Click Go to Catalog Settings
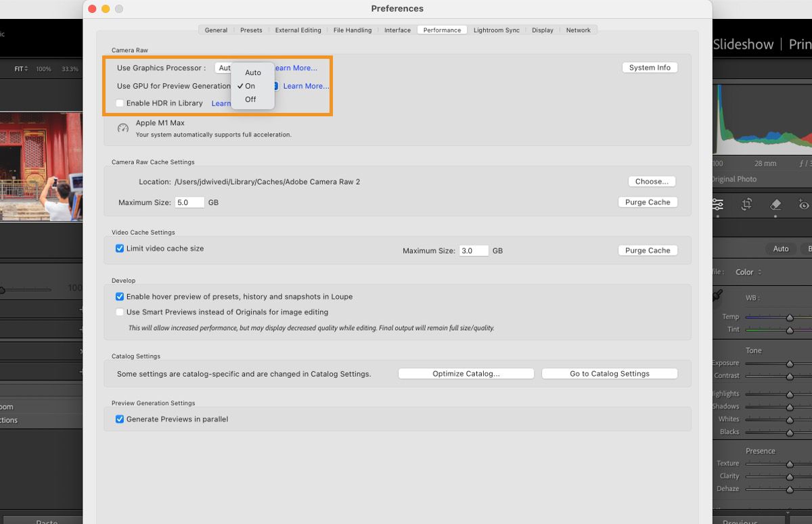The width and height of the screenshot is (812, 524). point(609,373)
